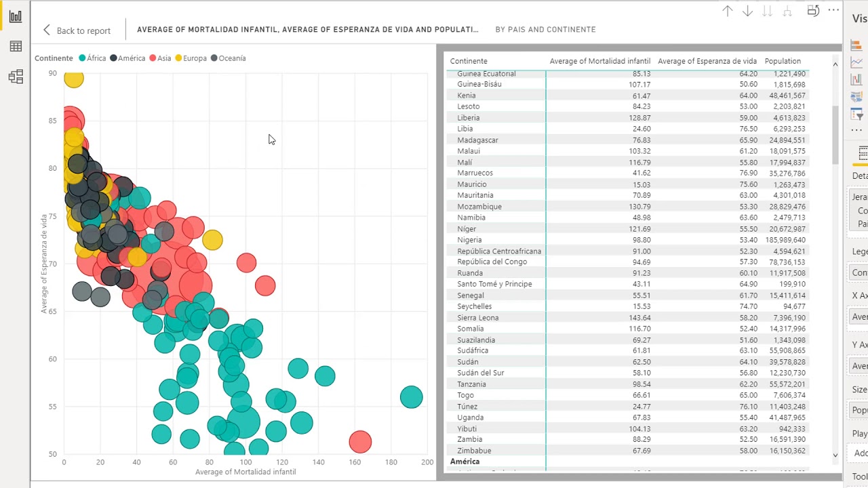The height and width of the screenshot is (488, 868).
Task: Click the back chevron arrow icon
Action: point(46,30)
